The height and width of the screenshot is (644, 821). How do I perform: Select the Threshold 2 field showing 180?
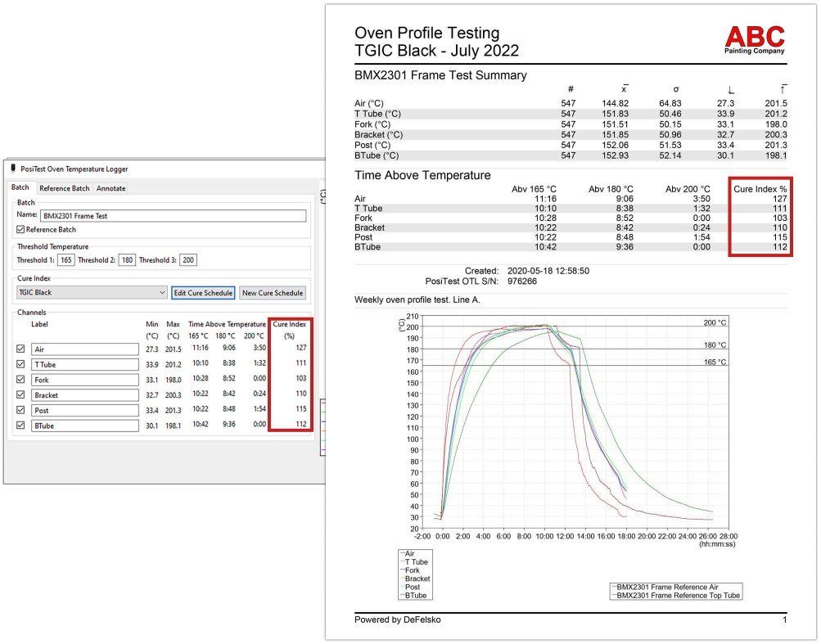click(x=126, y=260)
